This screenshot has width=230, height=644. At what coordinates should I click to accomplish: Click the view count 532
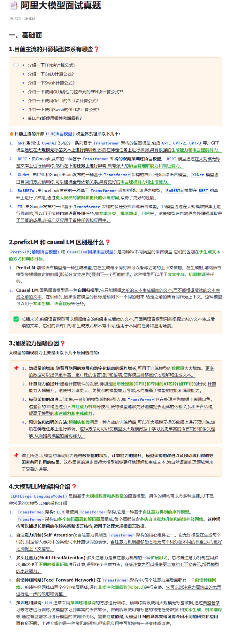(x=32, y=19)
